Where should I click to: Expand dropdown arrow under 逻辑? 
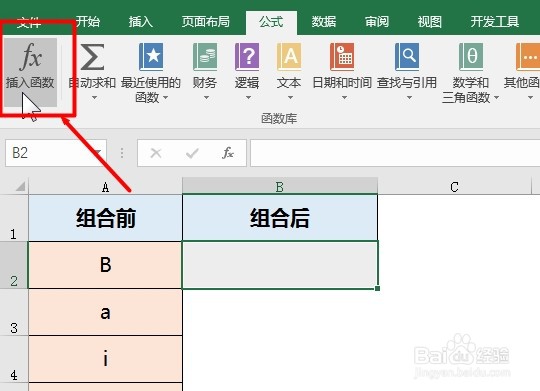(x=248, y=98)
